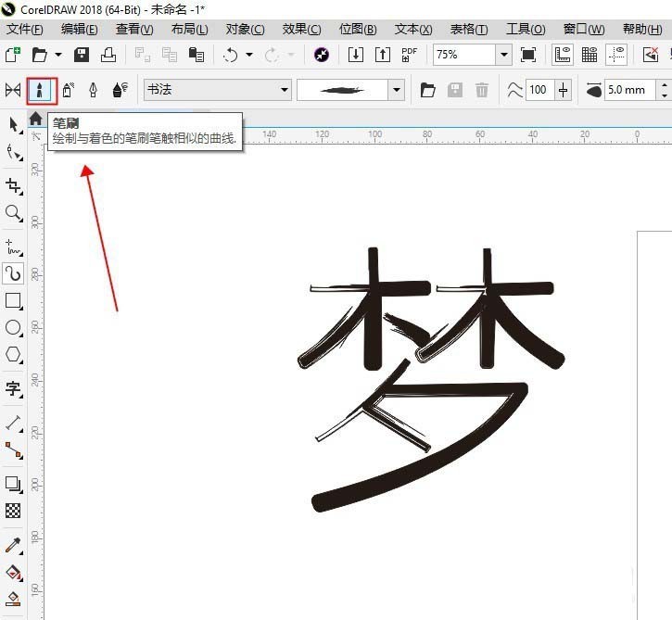This screenshot has height=620, width=672.
Task: Select the Zoom magnifier tool
Action: coord(13,213)
